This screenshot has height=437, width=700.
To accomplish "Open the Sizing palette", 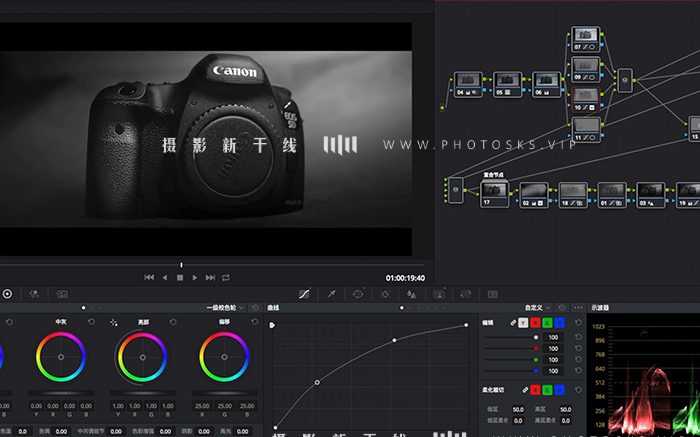I will coord(466,294).
